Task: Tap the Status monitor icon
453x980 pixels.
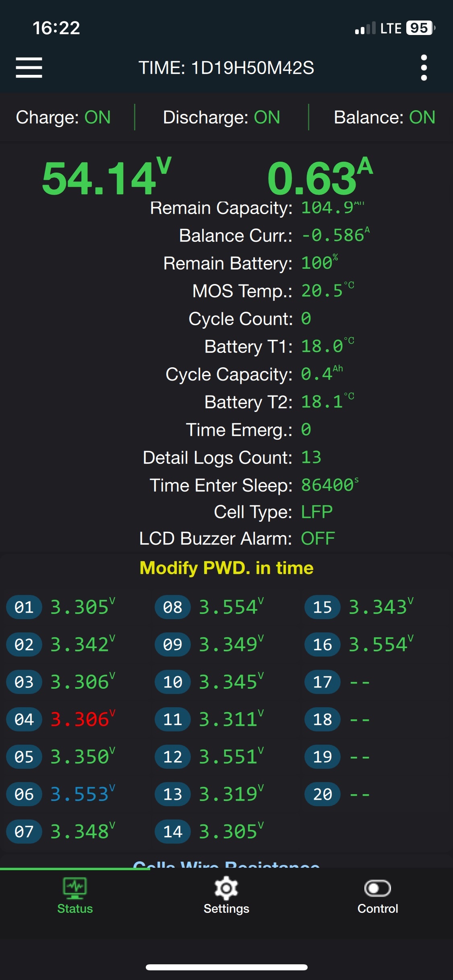Action: click(75, 888)
